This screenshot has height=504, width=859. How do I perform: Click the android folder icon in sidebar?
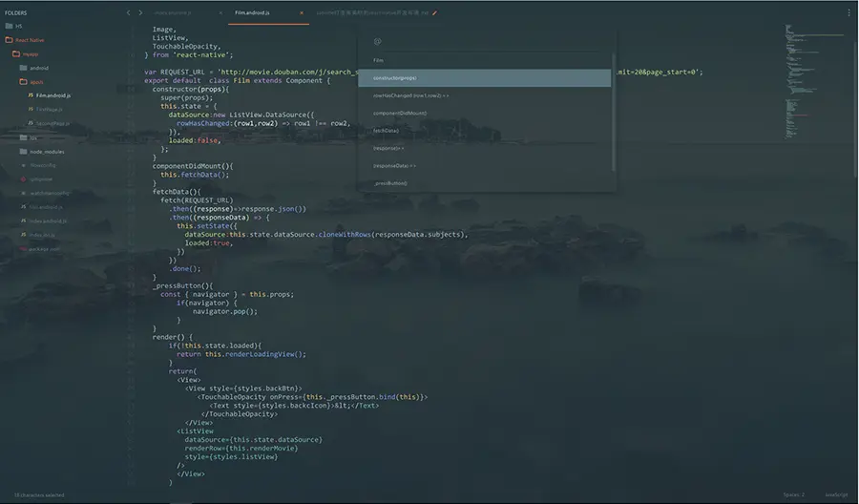23,68
